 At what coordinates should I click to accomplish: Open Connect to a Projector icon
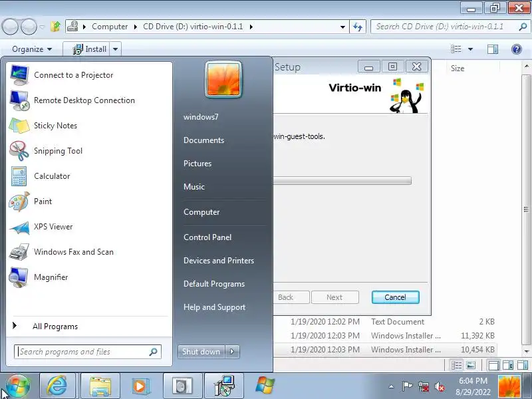(19, 75)
